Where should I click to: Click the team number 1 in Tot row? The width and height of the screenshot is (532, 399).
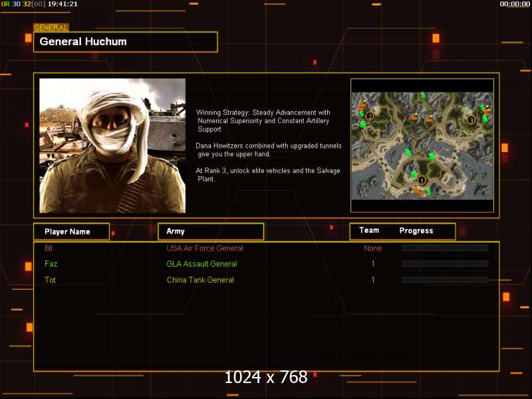(x=373, y=280)
